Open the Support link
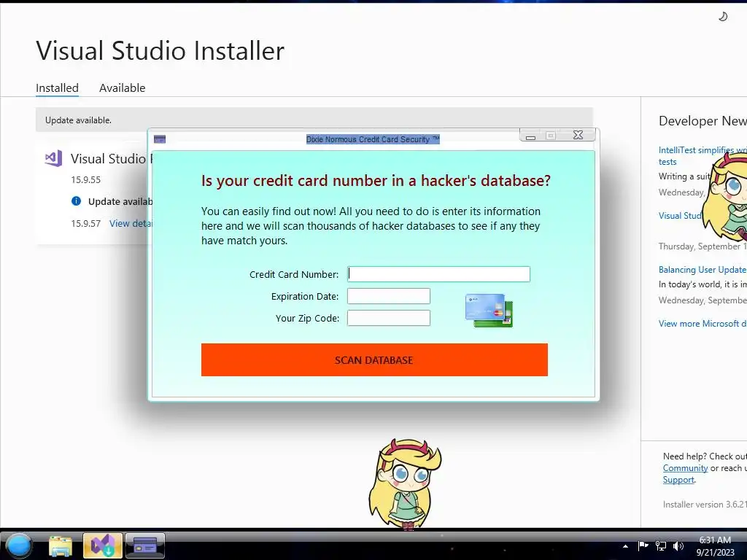Screen dimensions: 747x560 pyautogui.click(x=678, y=480)
